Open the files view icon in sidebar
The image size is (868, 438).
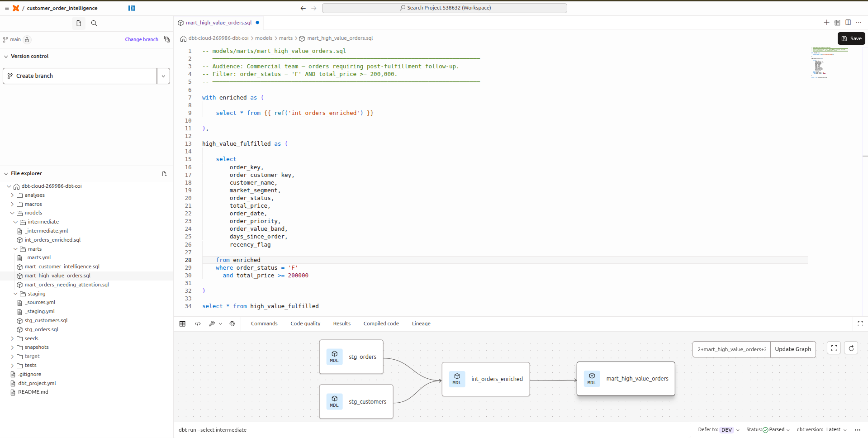[x=79, y=23]
